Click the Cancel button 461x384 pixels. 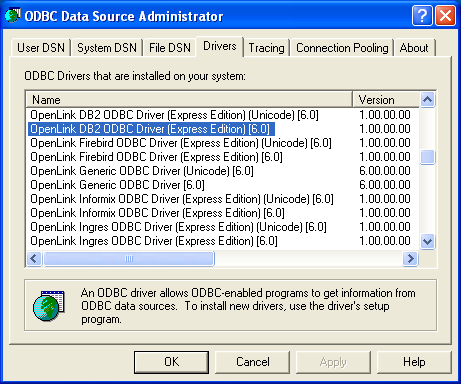(x=252, y=362)
